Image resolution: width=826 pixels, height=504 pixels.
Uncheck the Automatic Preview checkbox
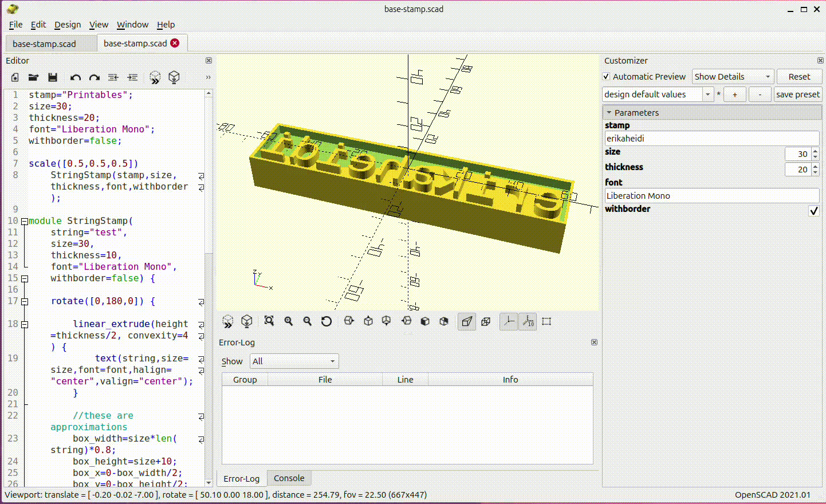pos(607,77)
